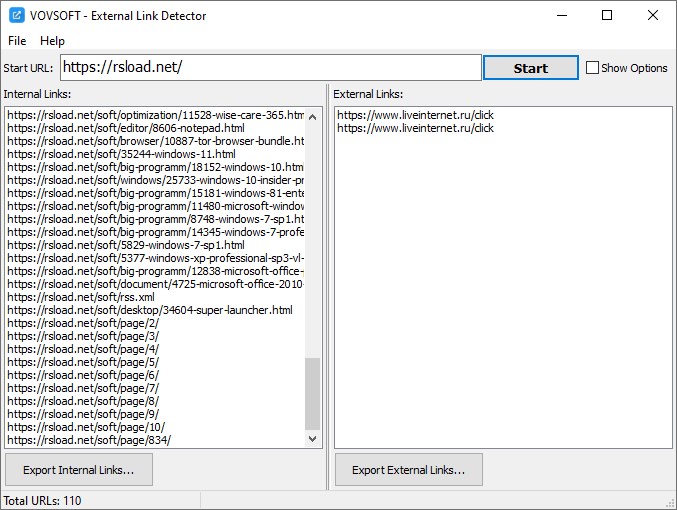677x510 pixels.
Task: Select the 11480-microsoft-windows link
Action: coord(155,206)
